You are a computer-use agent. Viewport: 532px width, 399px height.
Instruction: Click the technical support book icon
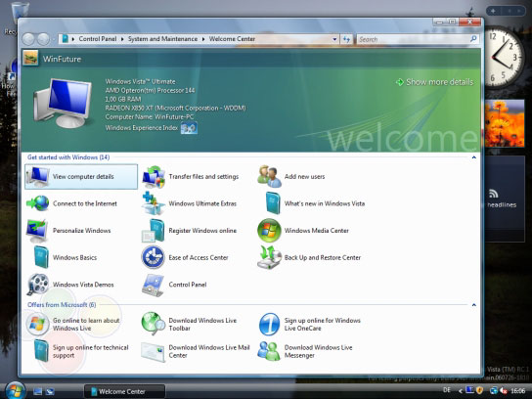[x=41, y=351]
